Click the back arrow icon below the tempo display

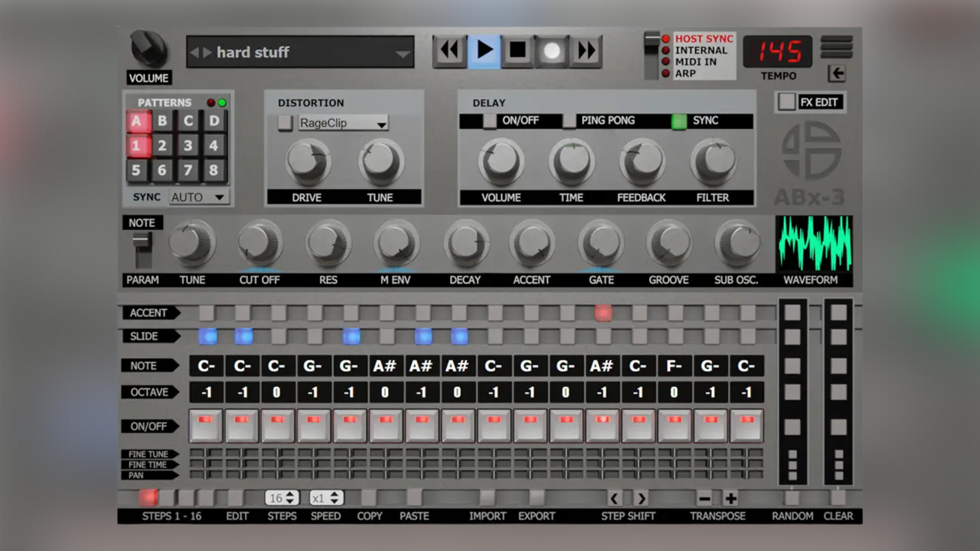click(x=837, y=73)
